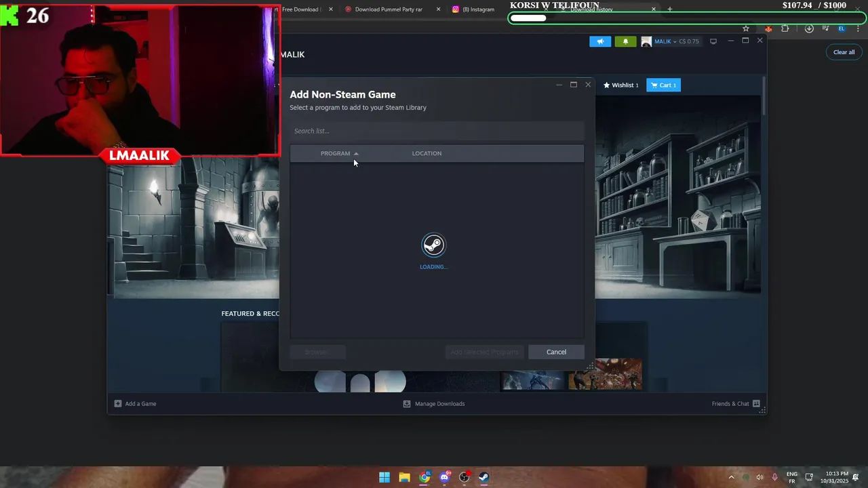Click the LOCATION column header
868x488 pixels.
coord(427,153)
